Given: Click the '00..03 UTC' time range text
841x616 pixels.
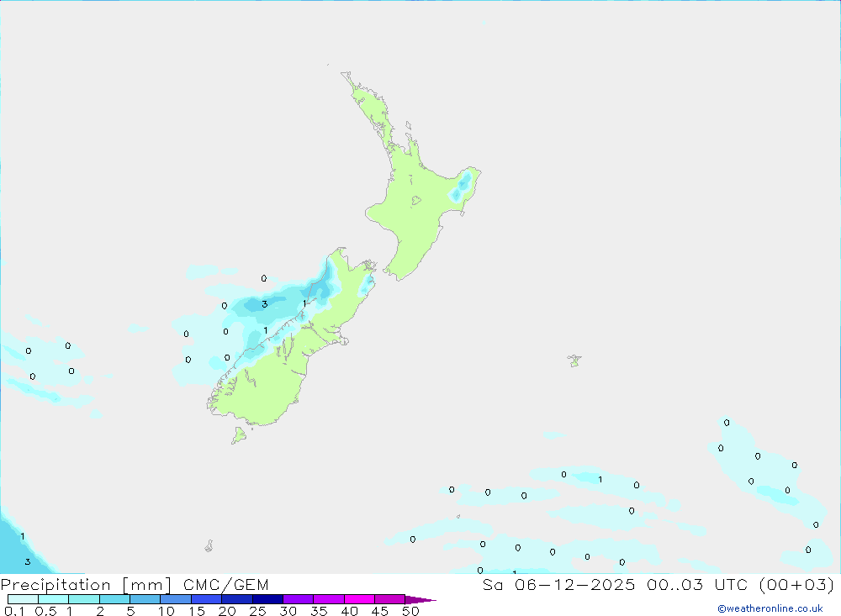Looking at the screenshot, I should 696,585.
